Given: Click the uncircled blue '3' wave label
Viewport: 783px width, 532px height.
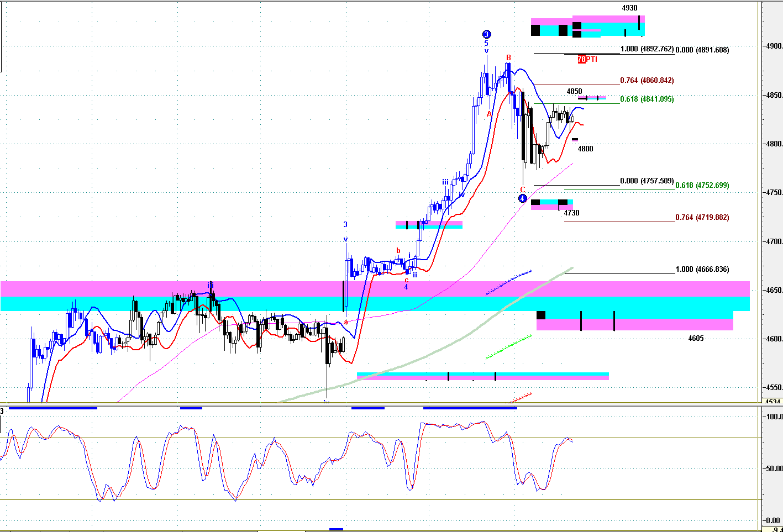Looking at the screenshot, I should pyautogui.click(x=345, y=224).
